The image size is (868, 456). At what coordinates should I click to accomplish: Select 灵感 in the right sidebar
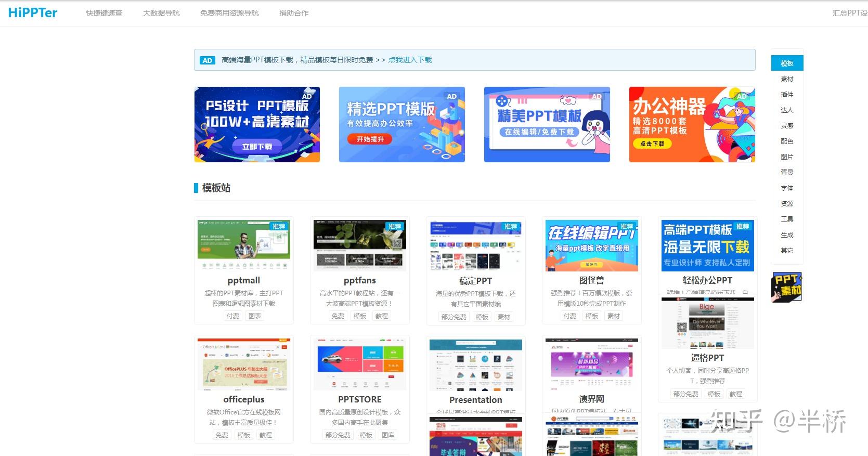click(x=787, y=126)
